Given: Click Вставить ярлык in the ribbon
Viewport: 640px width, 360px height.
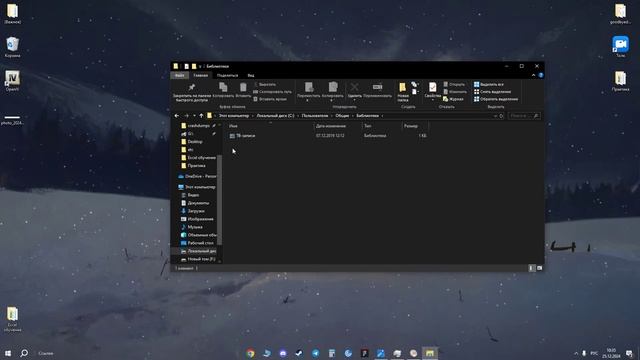Looking at the screenshot, I should 270,99.
